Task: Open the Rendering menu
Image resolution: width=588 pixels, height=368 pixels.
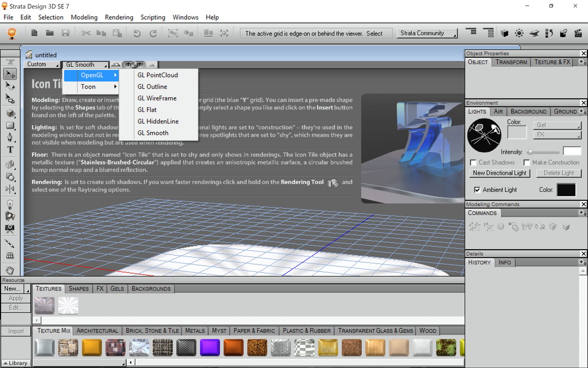Action: point(119,17)
